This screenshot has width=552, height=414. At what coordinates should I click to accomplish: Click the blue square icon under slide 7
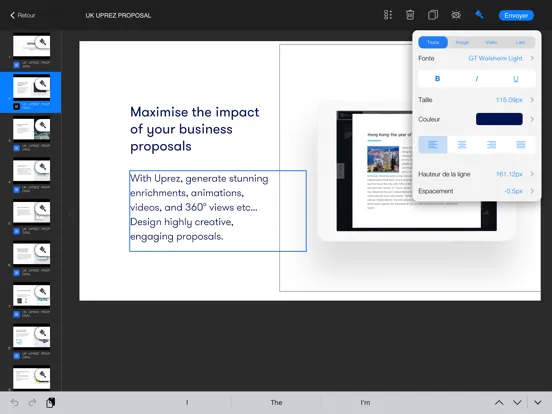[16, 314]
